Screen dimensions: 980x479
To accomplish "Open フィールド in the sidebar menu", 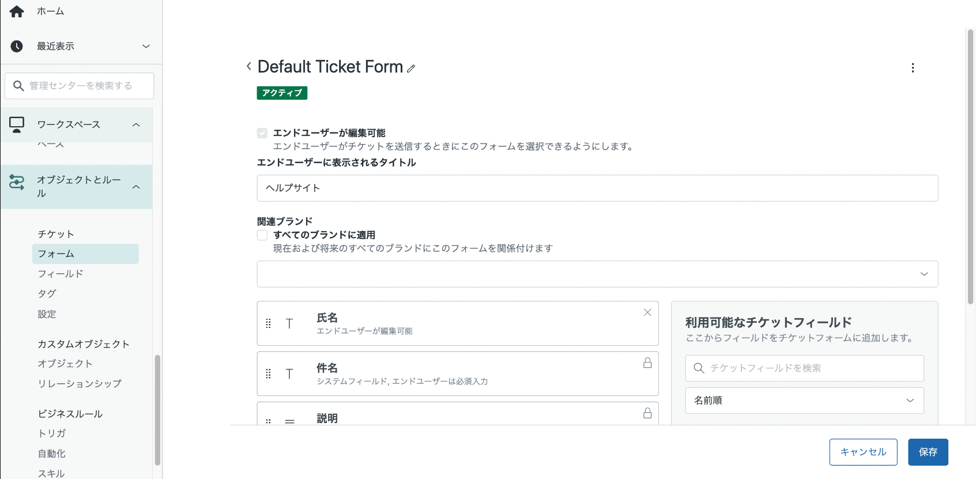I will coord(61,274).
